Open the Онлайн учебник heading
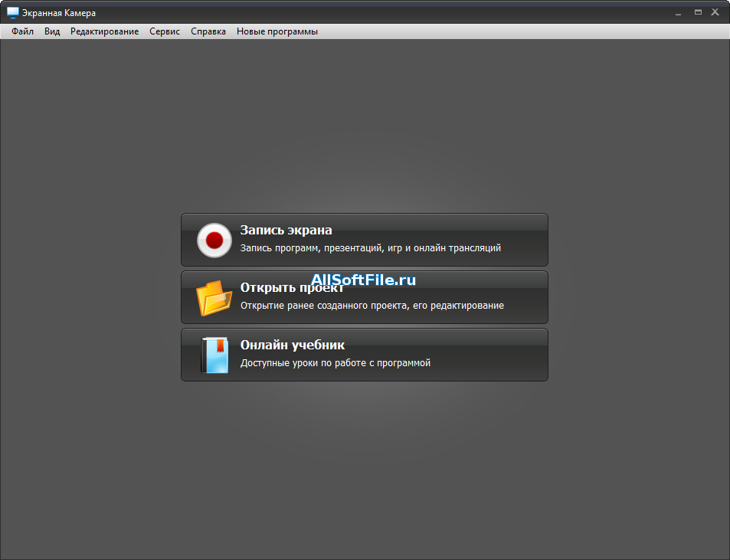The image size is (730, 560). pyautogui.click(x=293, y=345)
